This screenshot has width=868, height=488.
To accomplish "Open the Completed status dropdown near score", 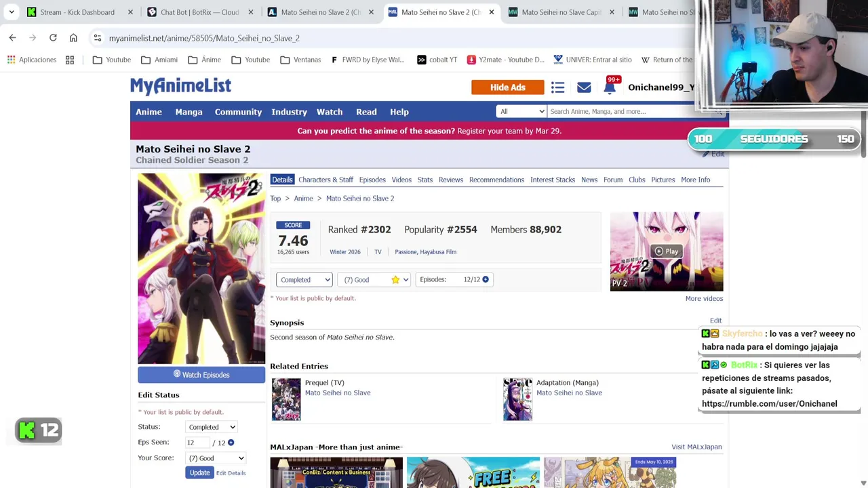I will pos(304,280).
